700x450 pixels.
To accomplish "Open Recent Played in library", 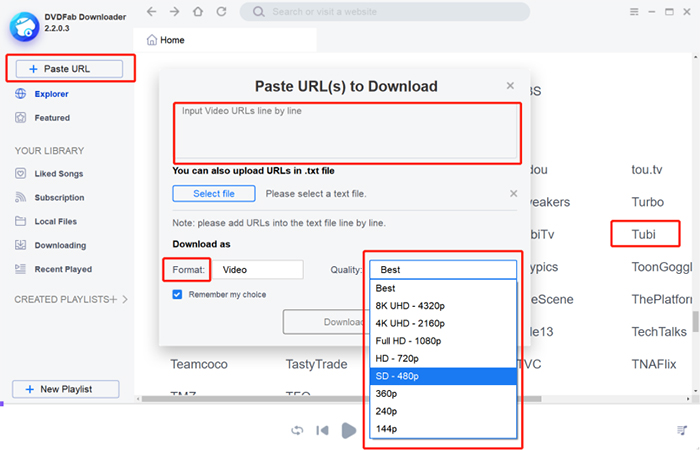I will (63, 269).
